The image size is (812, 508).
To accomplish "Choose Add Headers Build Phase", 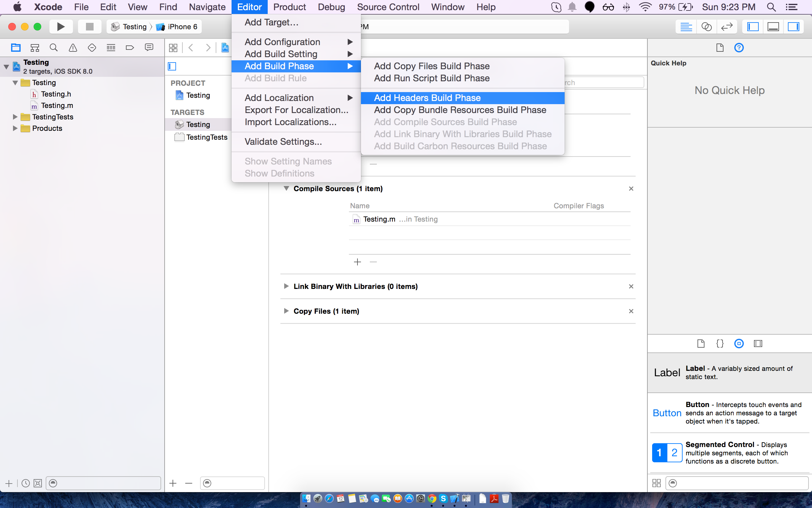I will tap(463, 98).
